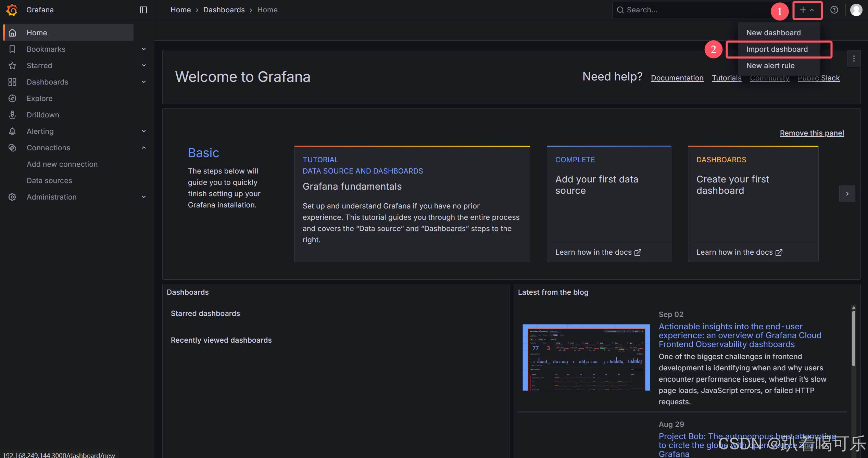
Task: Toggle the plus New dropdown button
Action: pos(807,10)
